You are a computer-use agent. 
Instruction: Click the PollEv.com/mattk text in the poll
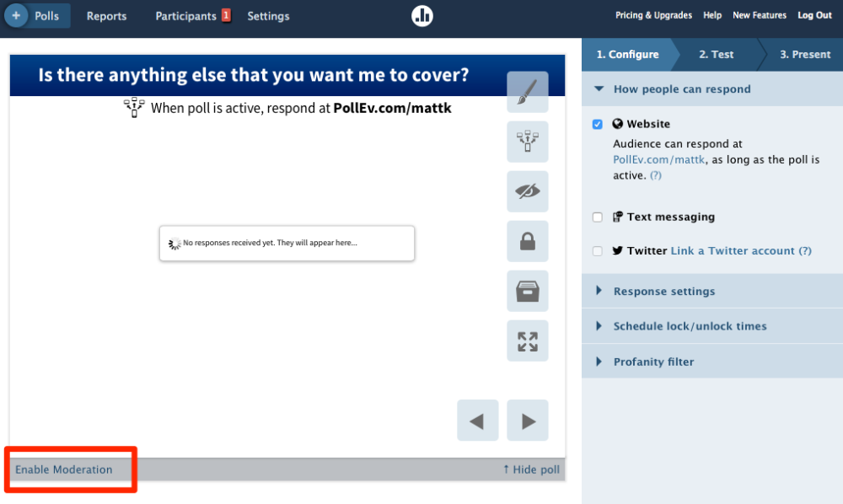tap(393, 108)
